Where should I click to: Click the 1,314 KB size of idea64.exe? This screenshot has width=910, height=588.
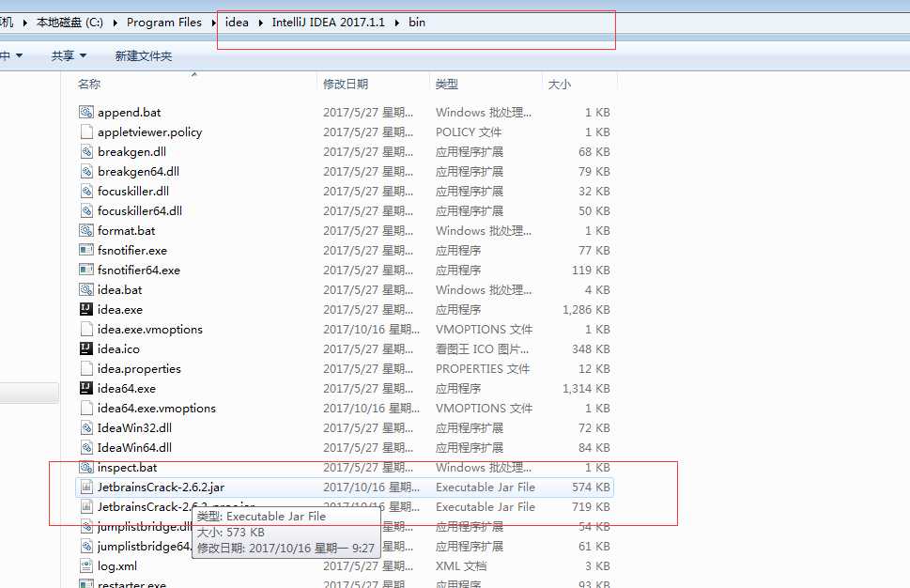click(x=586, y=388)
